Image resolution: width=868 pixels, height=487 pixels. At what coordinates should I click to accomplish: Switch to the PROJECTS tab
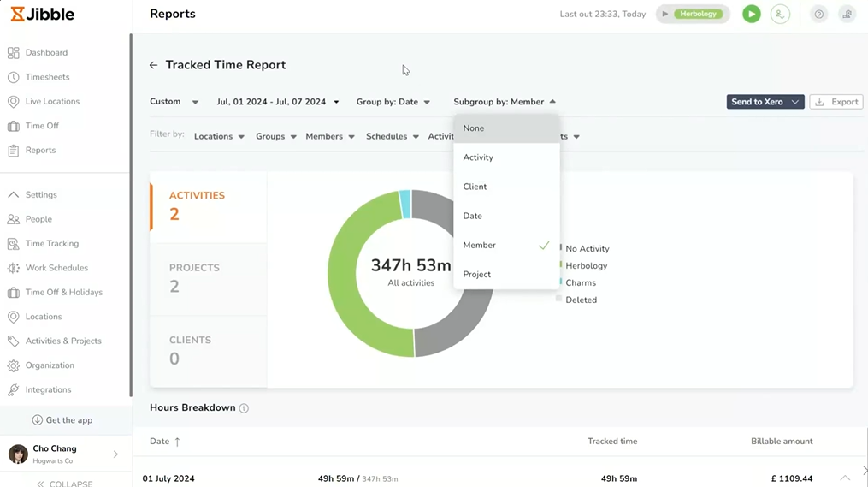[x=208, y=279]
